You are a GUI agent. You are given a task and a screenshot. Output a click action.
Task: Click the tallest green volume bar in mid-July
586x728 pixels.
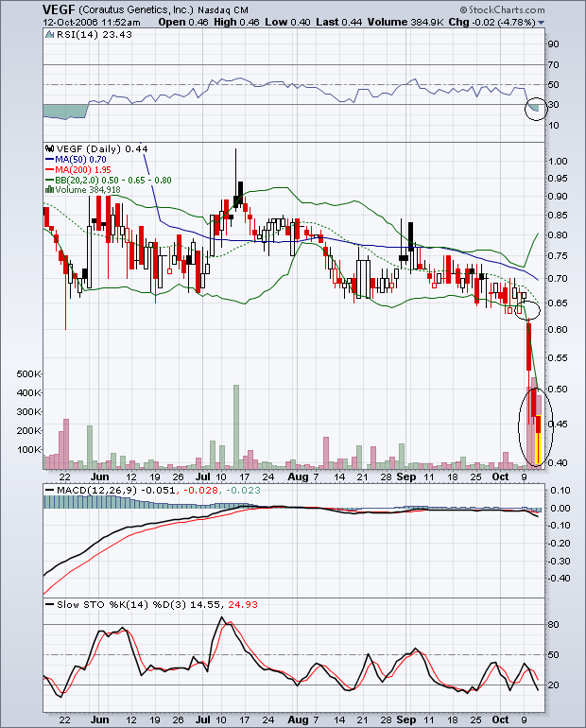(x=235, y=426)
